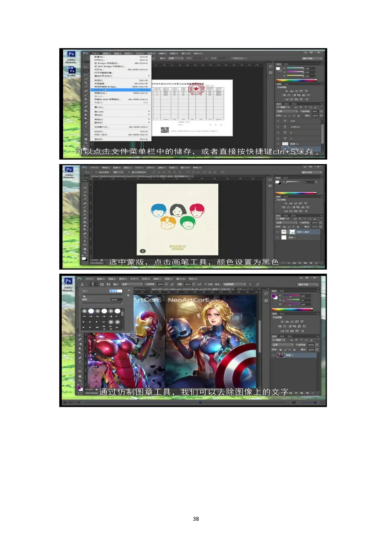Click foreground color swatch in bottom Color panel

click(274, 296)
